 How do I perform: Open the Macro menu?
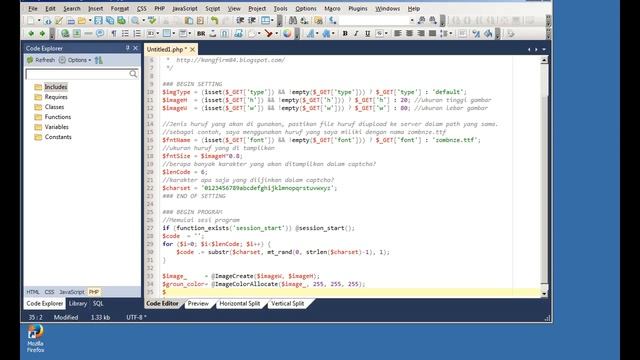click(x=332, y=8)
